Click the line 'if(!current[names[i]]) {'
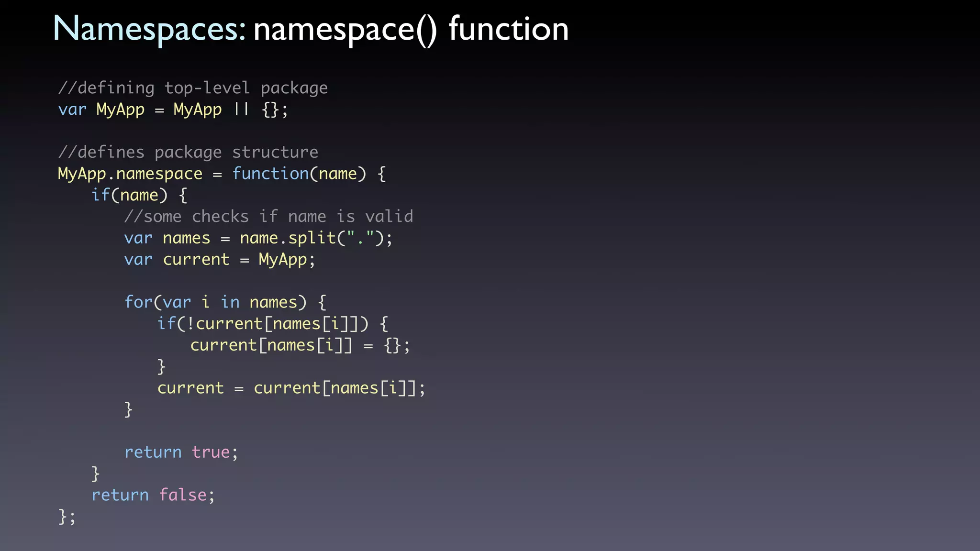The image size is (980, 551). pos(273,324)
